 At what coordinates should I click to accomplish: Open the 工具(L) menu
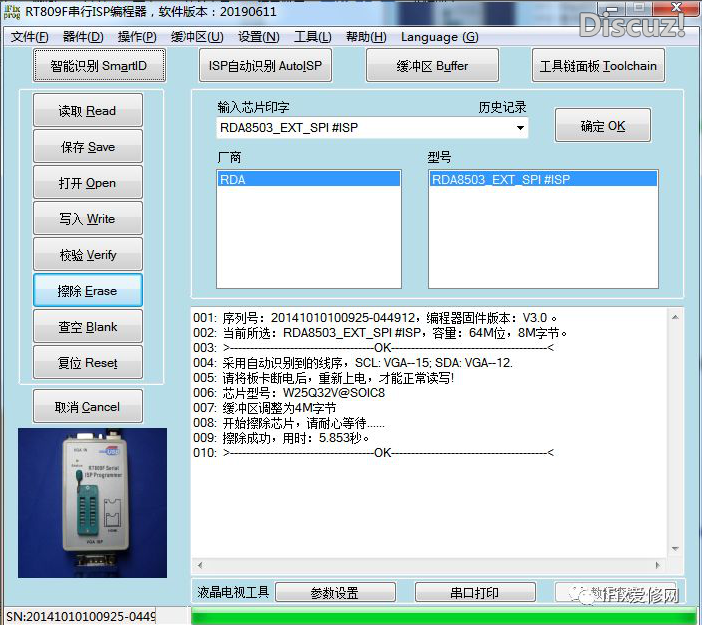click(312, 37)
